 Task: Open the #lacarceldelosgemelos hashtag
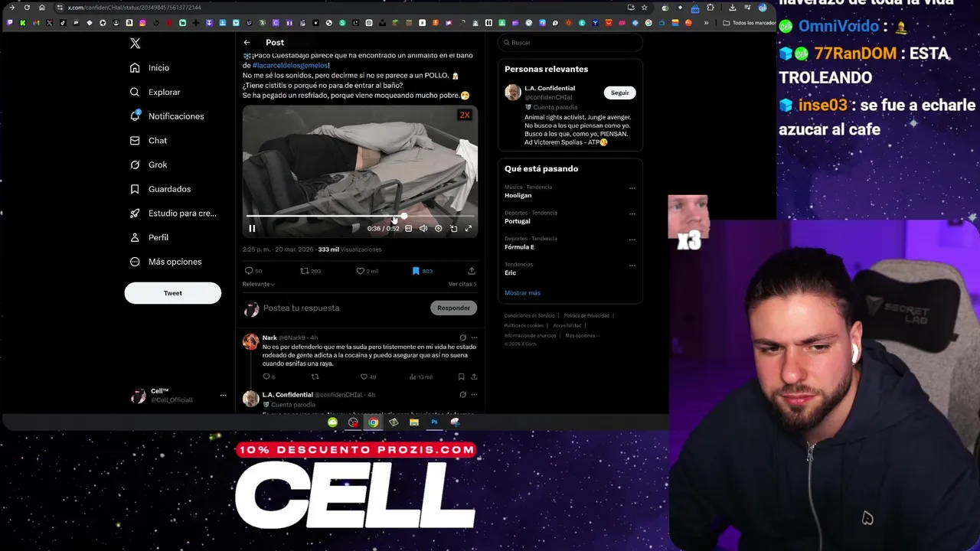point(290,66)
